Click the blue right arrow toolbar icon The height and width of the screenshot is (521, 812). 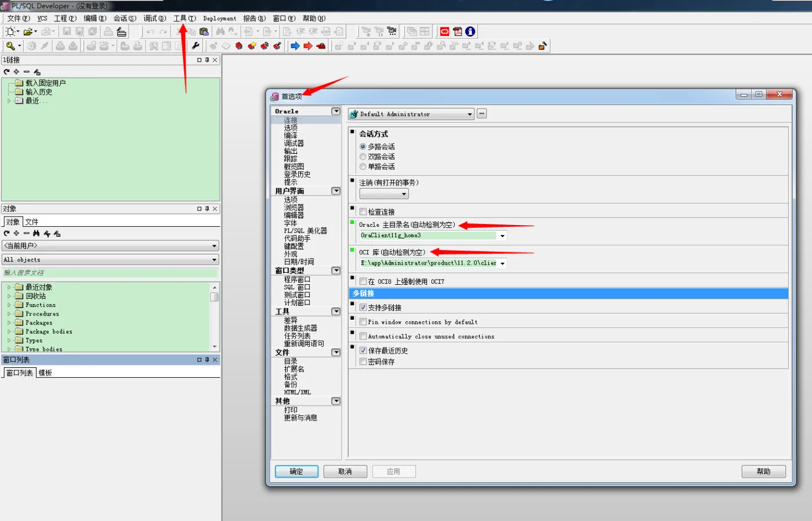coord(295,46)
